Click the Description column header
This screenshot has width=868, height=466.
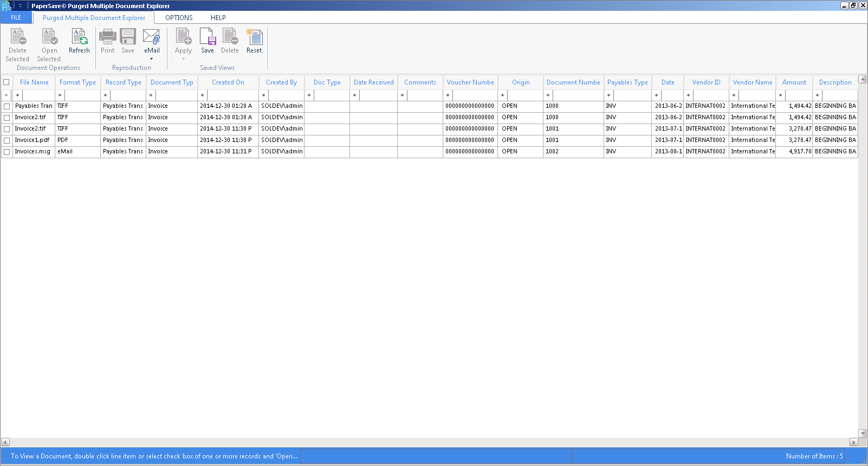(x=835, y=82)
